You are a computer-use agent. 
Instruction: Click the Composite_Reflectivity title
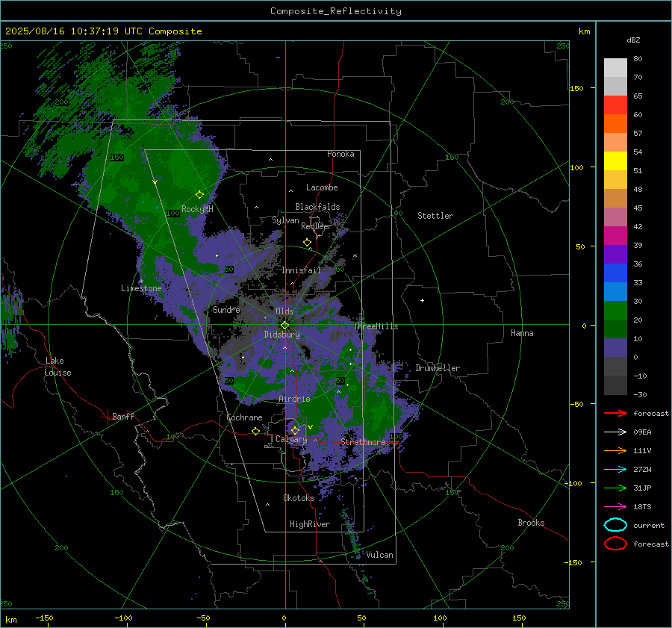click(x=335, y=11)
